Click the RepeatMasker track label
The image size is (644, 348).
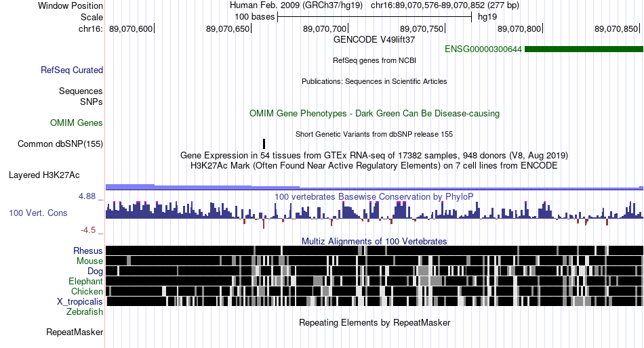coord(75,332)
